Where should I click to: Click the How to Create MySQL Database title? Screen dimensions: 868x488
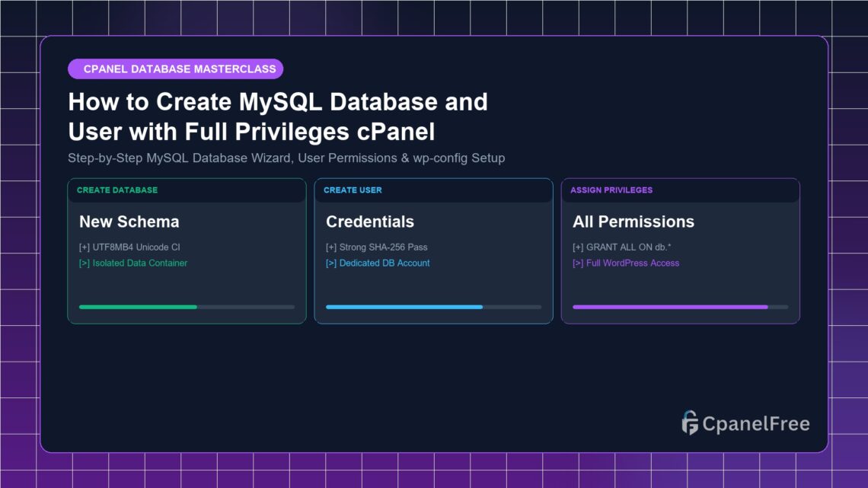[278, 116]
